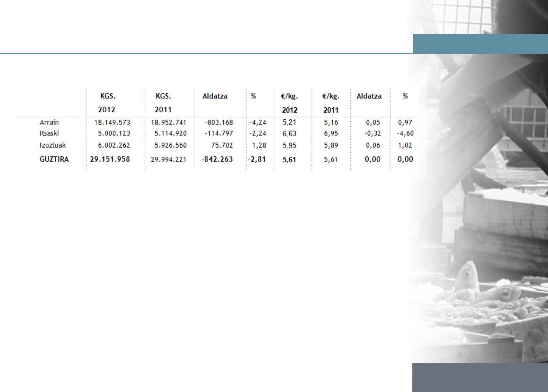Select the value 0,05
Screen dimensions: 548x392
[373, 122]
